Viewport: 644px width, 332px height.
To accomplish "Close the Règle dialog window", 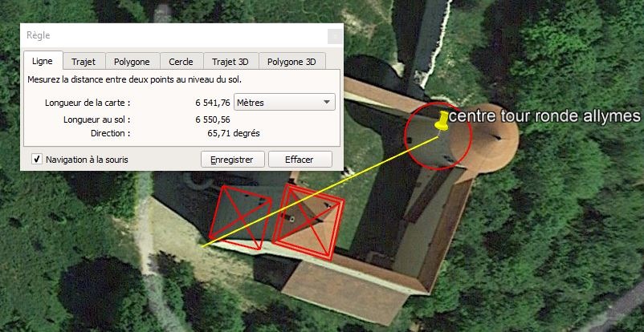I will tap(335, 37).
